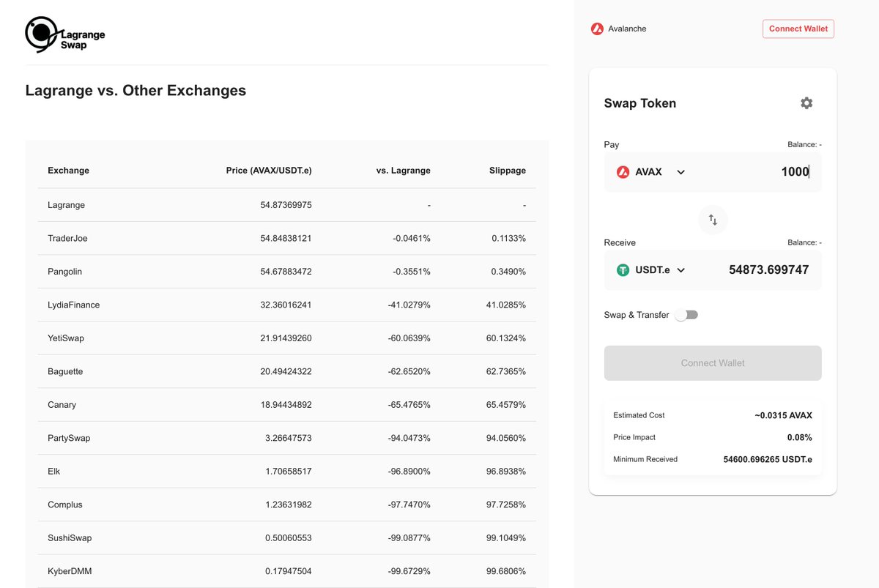Image resolution: width=879 pixels, height=588 pixels.
Task: Expand the AVAX pay token dropdown
Action: [x=681, y=172]
